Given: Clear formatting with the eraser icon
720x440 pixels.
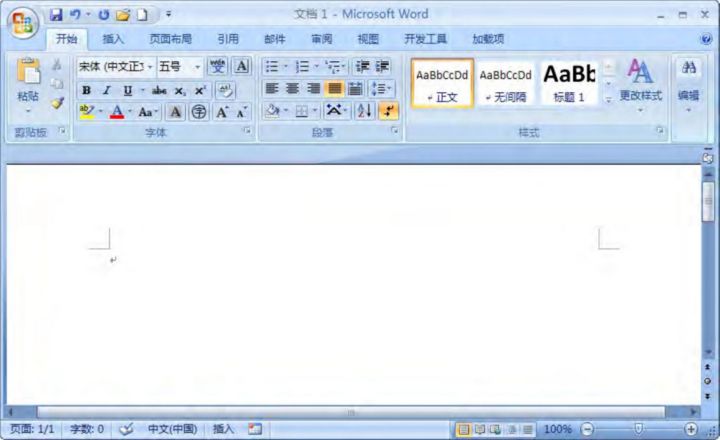Looking at the screenshot, I should [225, 90].
